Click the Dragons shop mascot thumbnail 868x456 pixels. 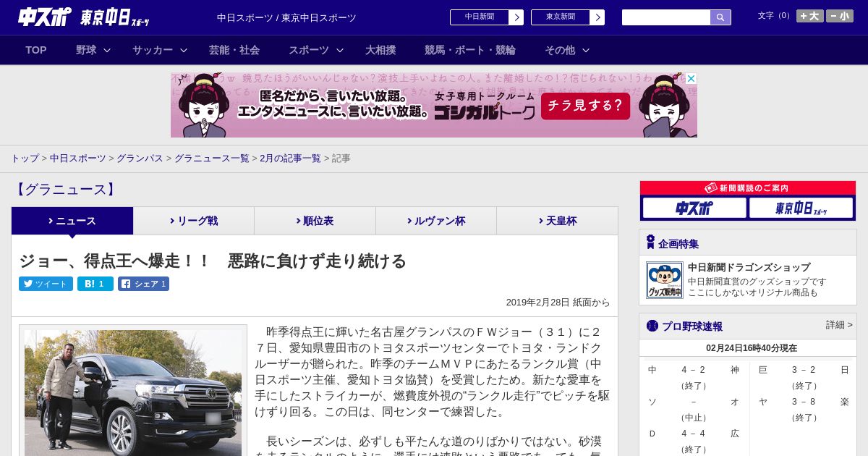click(x=665, y=280)
